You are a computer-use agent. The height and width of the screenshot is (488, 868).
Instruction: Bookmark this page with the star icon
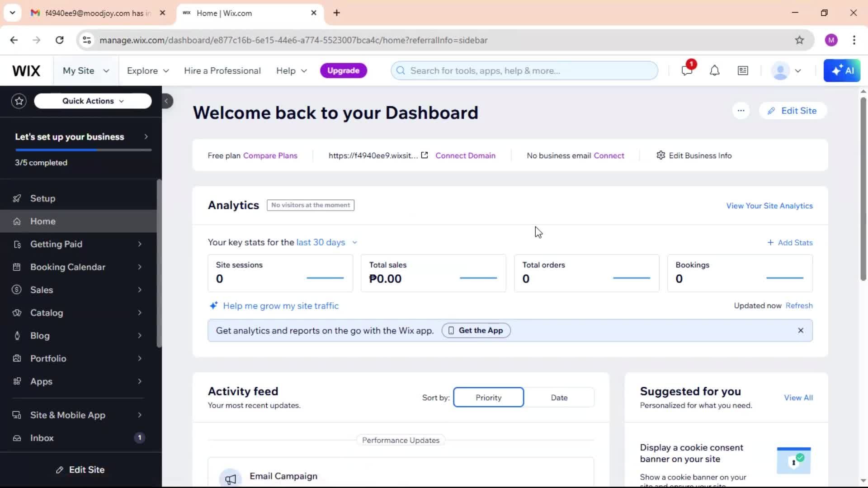[x=800, y=40]
